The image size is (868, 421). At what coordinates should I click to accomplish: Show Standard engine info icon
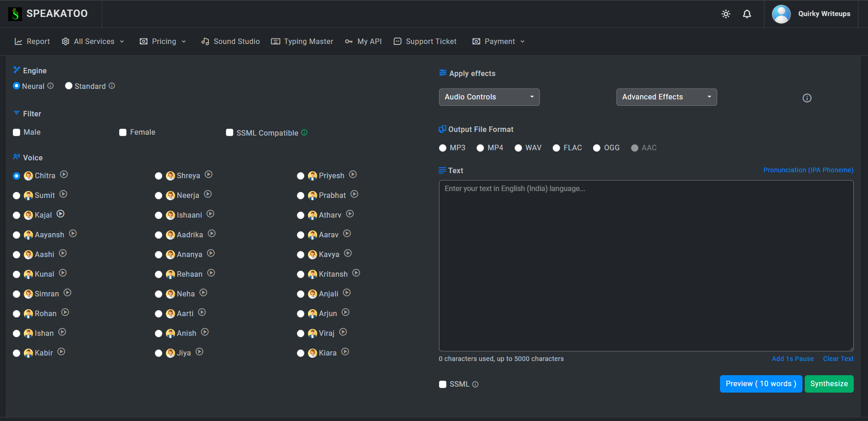[112, 86]
